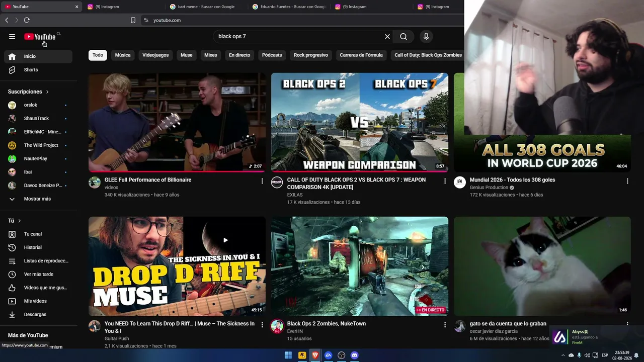This screenshot has height=362, width=644.
Task: Clear the search text with the X
Action: 387,36
